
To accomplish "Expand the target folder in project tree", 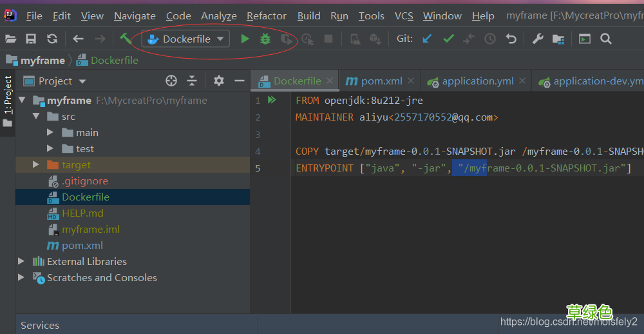I will [36, 164].
